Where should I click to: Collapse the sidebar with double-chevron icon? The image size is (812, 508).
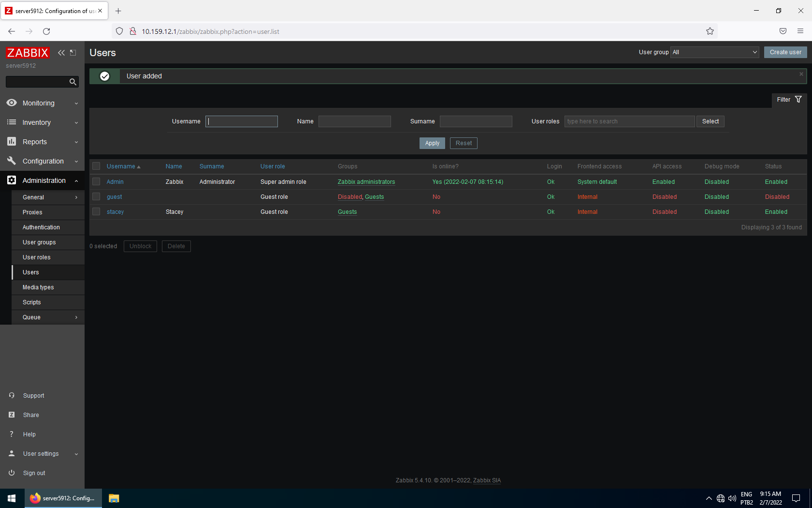pyautogui.click(x=61, y=53)
